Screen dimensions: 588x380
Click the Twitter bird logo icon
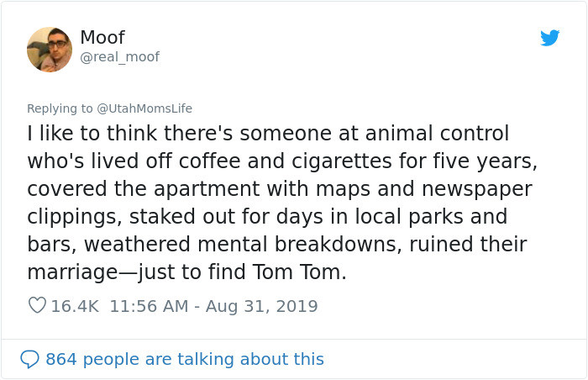[549, 38]
